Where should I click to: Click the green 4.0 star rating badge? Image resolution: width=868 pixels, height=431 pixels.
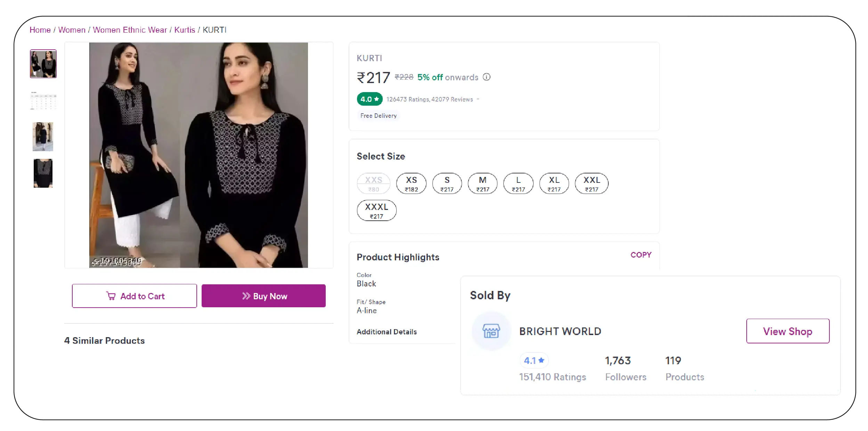coord(369,99)
